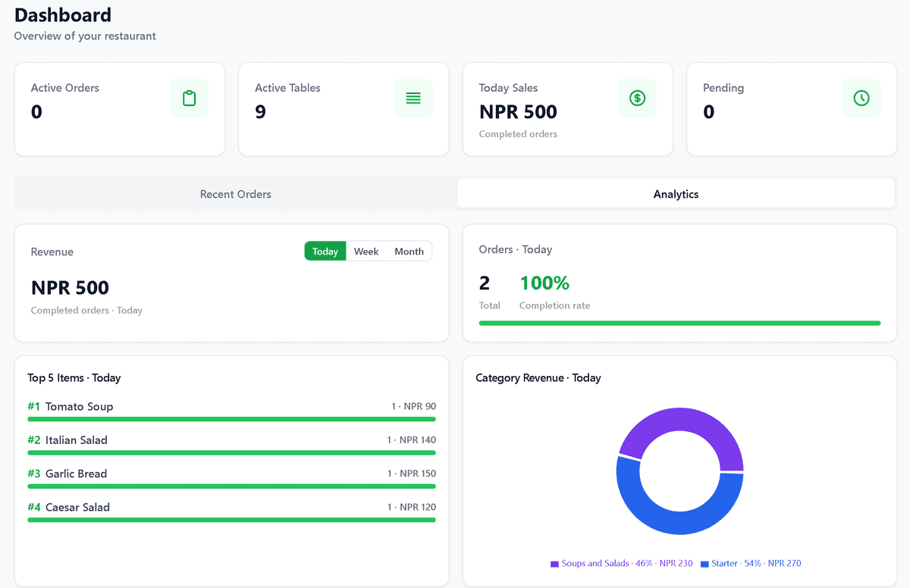
Task: Click the "#4" rank label
Action: coord(34,507)
